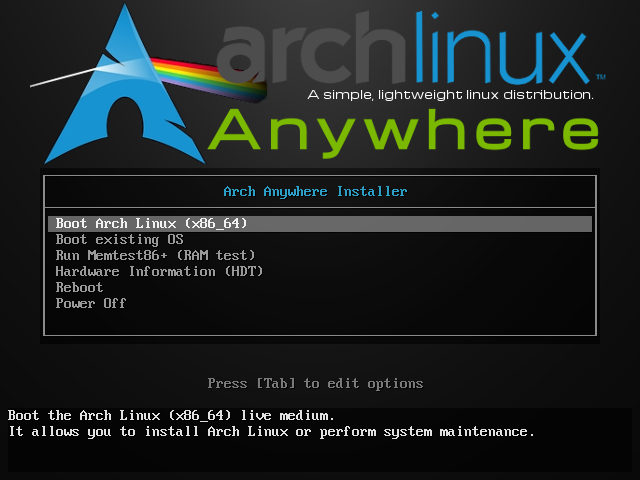This screenshot has width=640, height=480.
Task: Click the Arch Anywhere Installer title
Action: 315,191
